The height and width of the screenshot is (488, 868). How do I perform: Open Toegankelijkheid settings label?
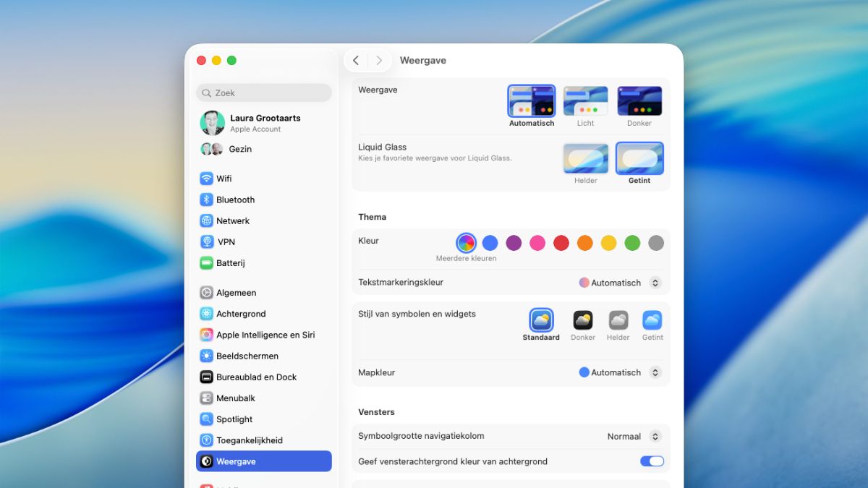[250, 440]
